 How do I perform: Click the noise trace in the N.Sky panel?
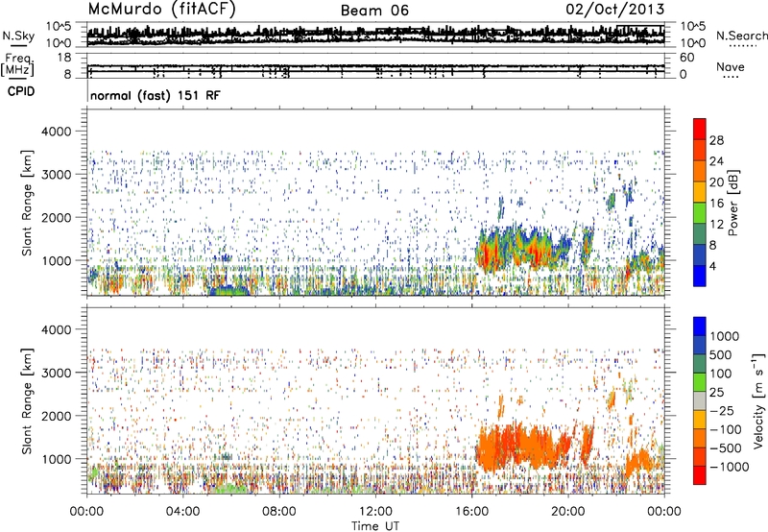[x=375, y=35]
